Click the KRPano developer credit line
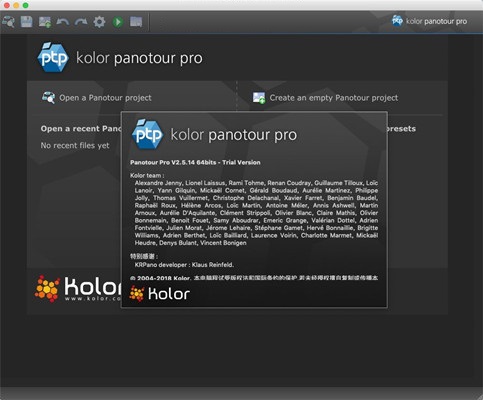483x400 pixels. coord(184,265)
